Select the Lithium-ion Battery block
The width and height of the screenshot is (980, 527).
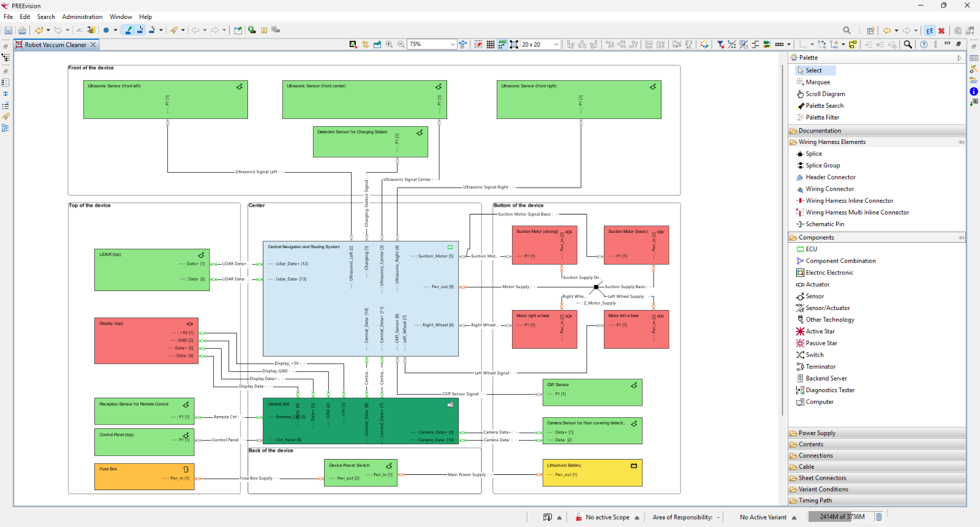click(592, 473)
